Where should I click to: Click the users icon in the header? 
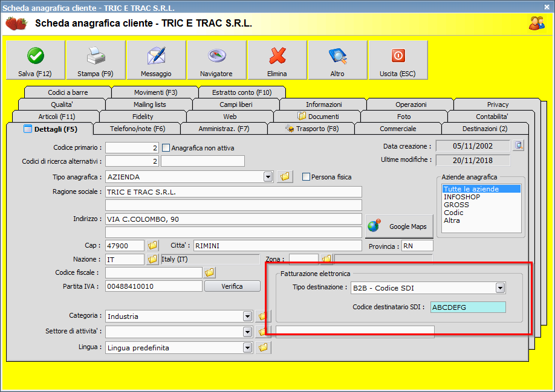[537, 24]
